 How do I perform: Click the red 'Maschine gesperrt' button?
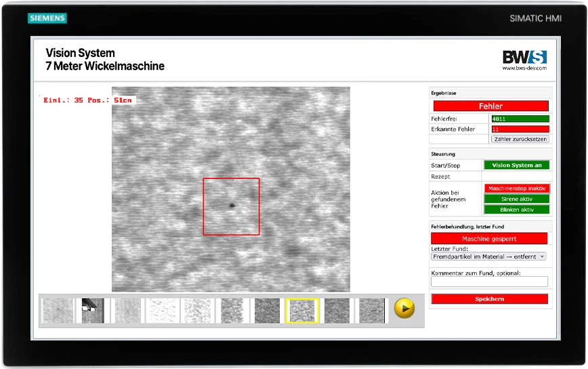[x=489, y=238]
